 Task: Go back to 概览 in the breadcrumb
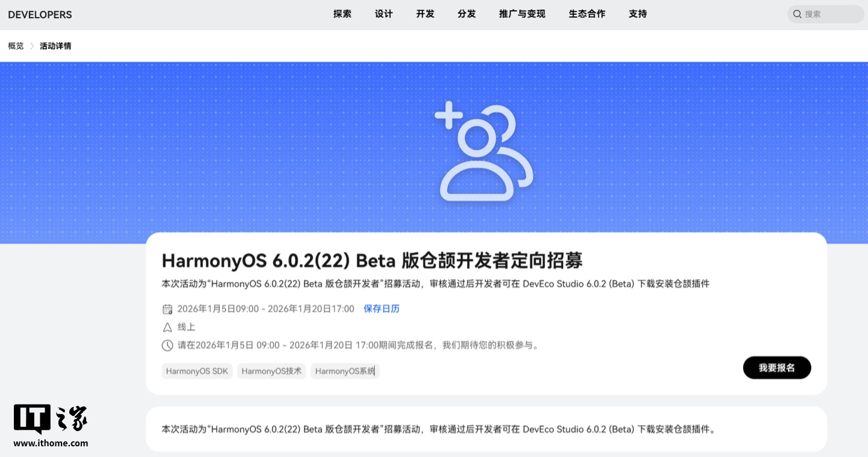pyautogui.click(x=16, y=46)
